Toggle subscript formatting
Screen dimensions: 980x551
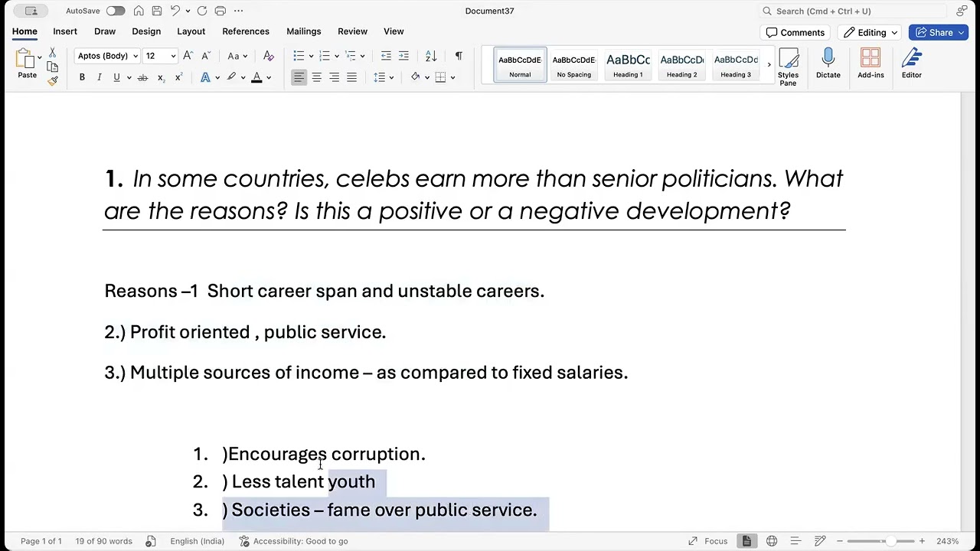click(x=161, y=77)
